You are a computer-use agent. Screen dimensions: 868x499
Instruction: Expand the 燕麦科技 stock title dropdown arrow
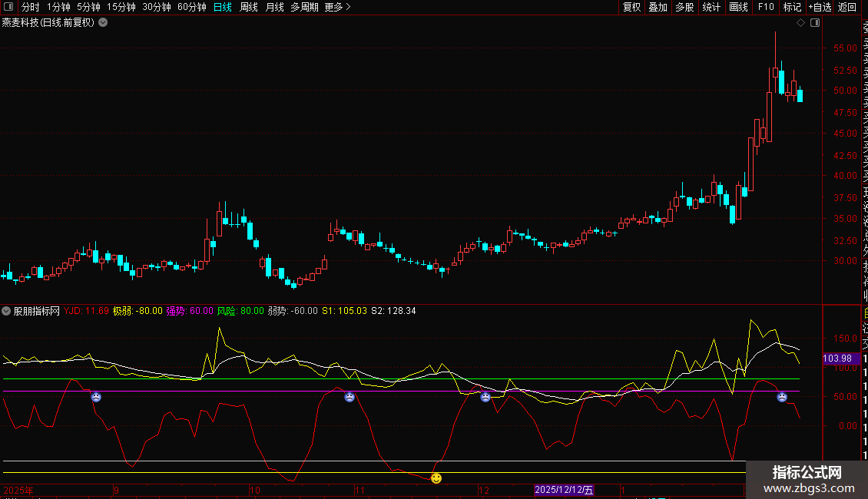[x=103, y=23]
